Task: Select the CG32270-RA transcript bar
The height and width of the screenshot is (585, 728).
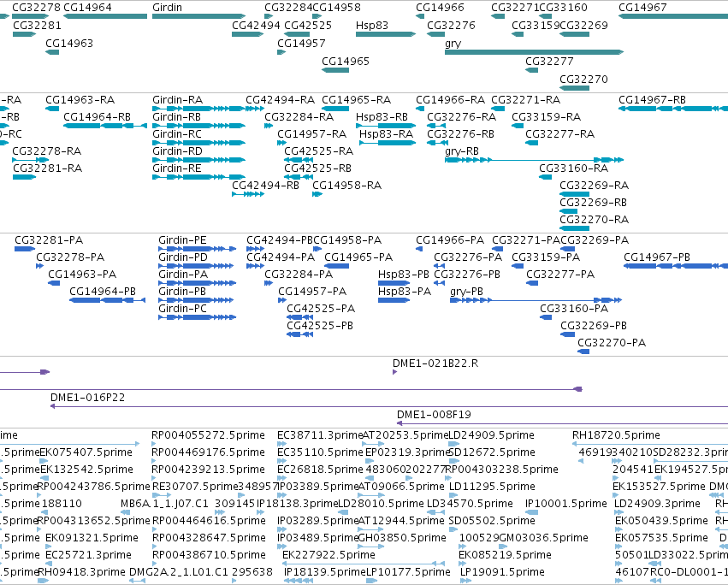Action: [x=574, y=228]
